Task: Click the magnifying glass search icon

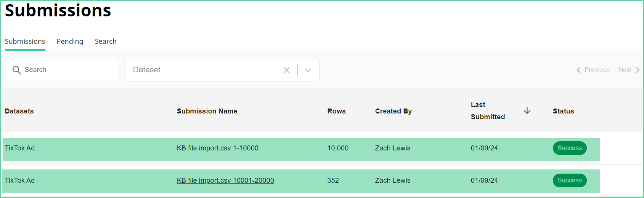Action: pos(17,70)
